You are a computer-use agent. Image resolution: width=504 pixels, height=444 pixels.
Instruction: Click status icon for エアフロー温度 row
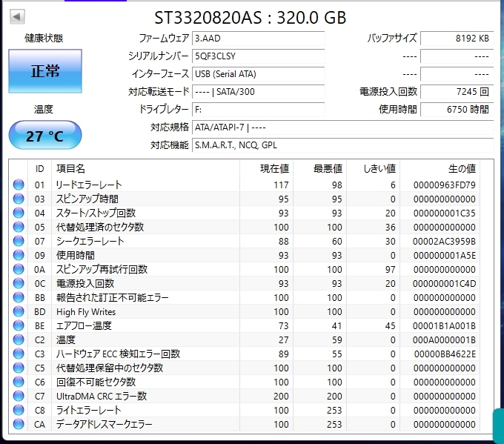tap(19, 326)
